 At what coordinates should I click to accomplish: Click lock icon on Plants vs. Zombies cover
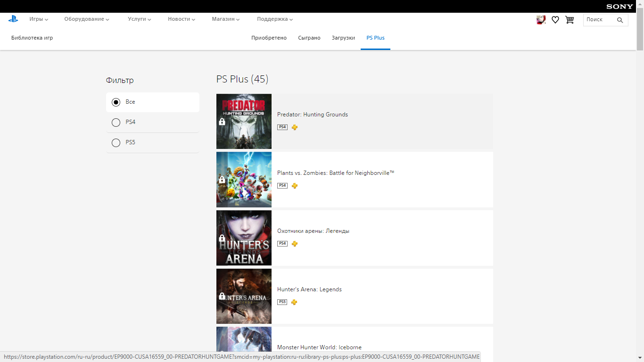point(222,180)
